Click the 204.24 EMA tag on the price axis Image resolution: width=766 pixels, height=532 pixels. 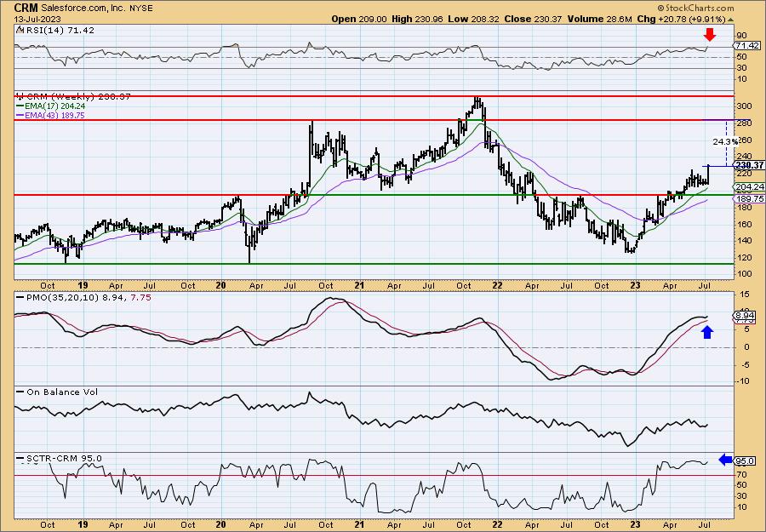coord(749,186)
